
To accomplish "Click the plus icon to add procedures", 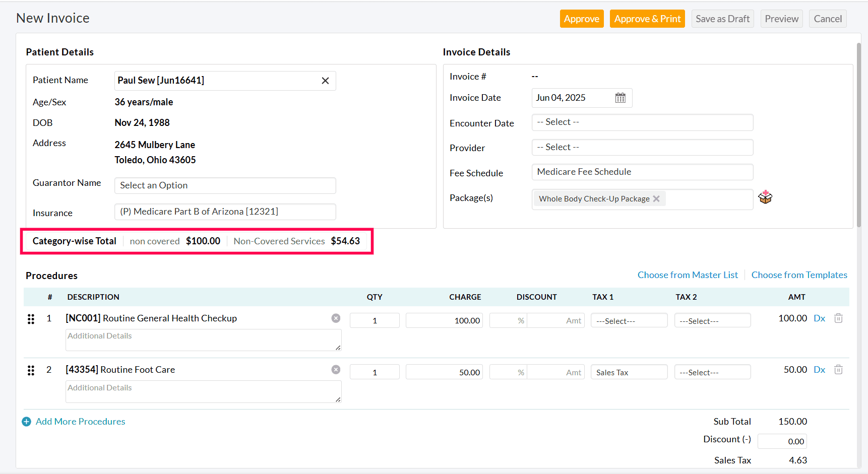I will tap(27, 422).
